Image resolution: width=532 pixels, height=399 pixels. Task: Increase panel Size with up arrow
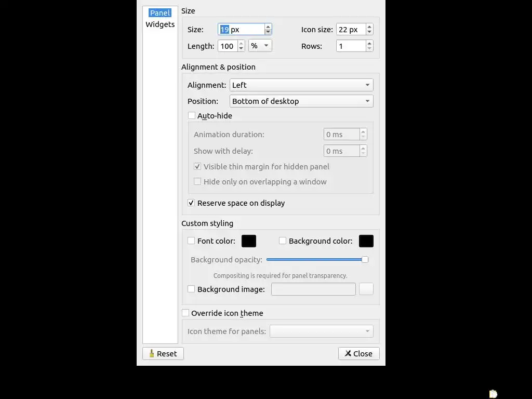pos(268,26)
